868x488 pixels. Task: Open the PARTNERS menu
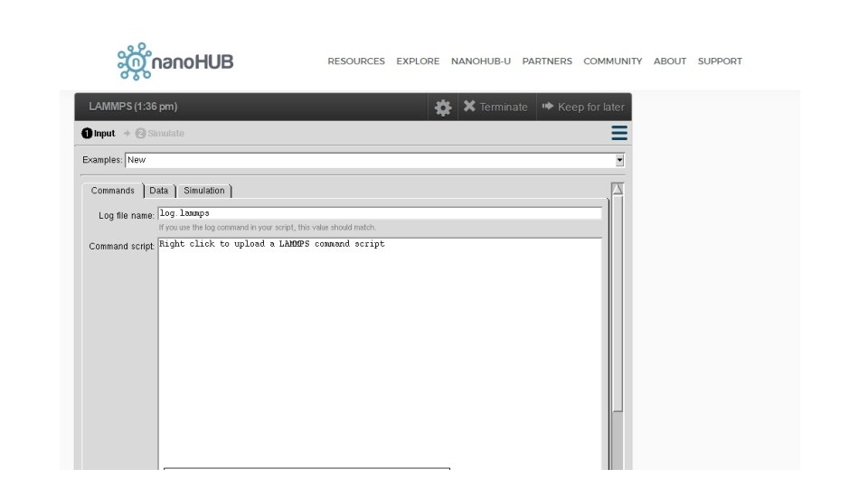click(x=547, y=61)
